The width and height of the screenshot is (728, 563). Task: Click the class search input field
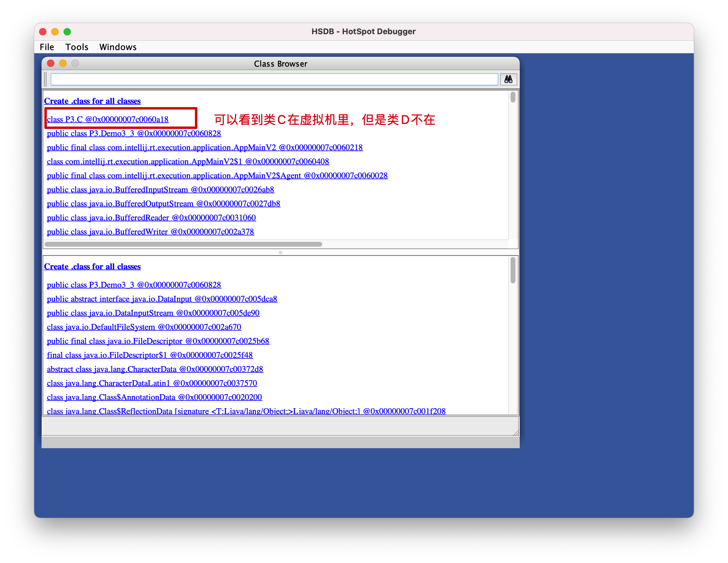274,79
